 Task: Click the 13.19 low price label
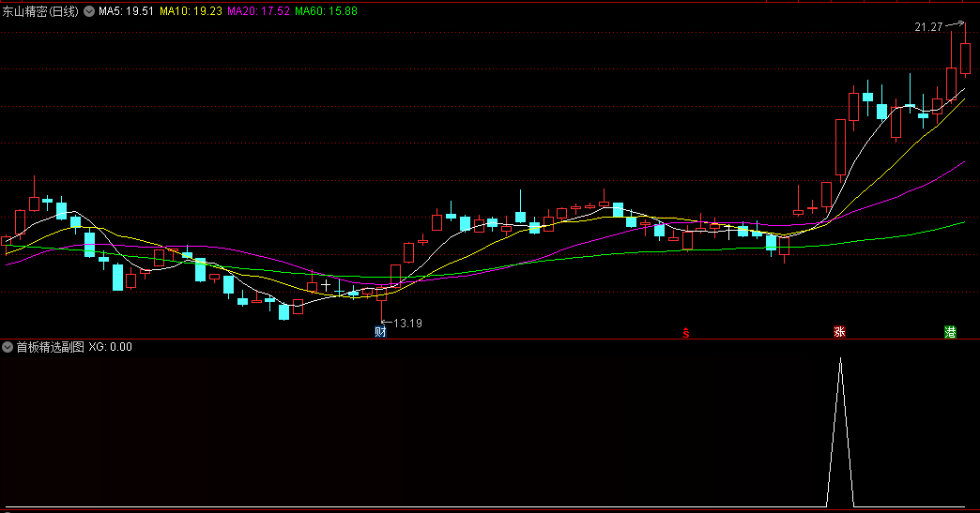[407, 324]
